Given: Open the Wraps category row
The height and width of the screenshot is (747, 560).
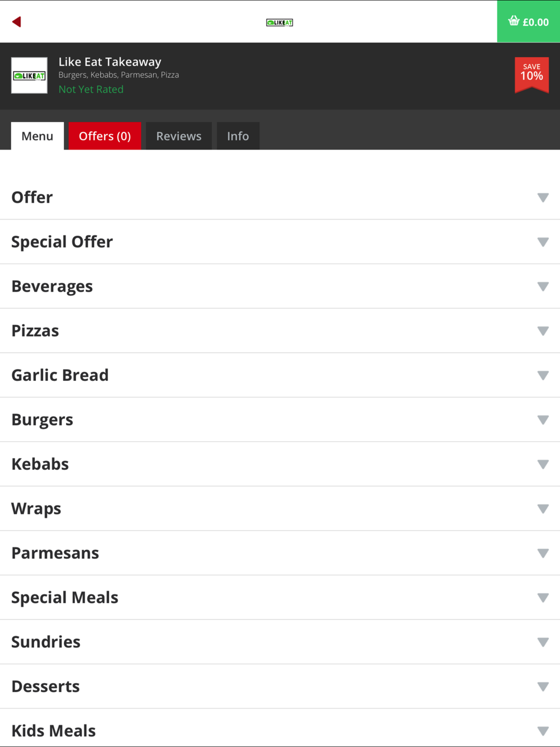Looking at the screenshot, I should 280,509.
